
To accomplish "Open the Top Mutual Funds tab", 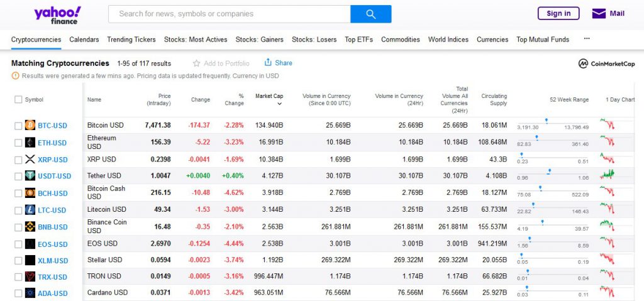I will click(543, 40).
